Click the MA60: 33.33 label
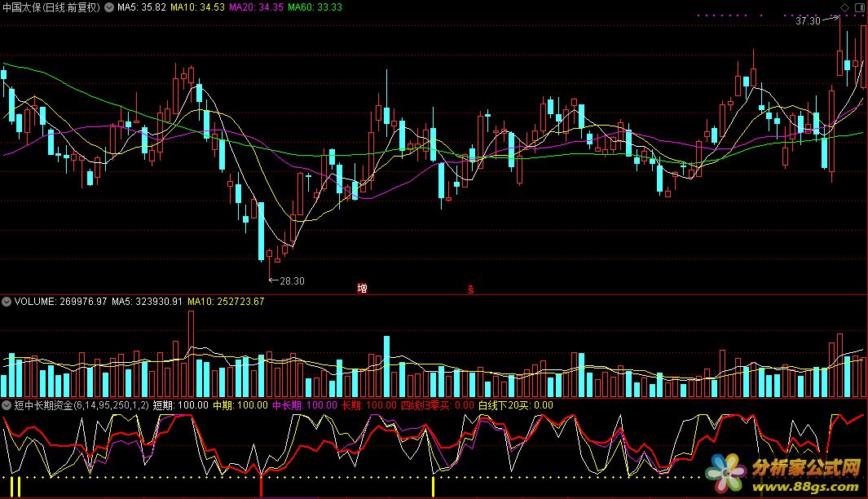 tap(315, 7)
